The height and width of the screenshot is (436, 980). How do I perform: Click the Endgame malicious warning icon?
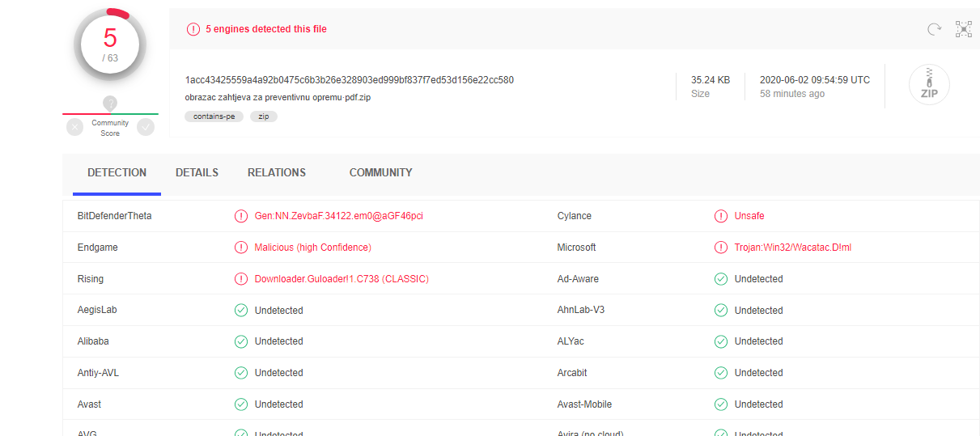coord(240,248)
